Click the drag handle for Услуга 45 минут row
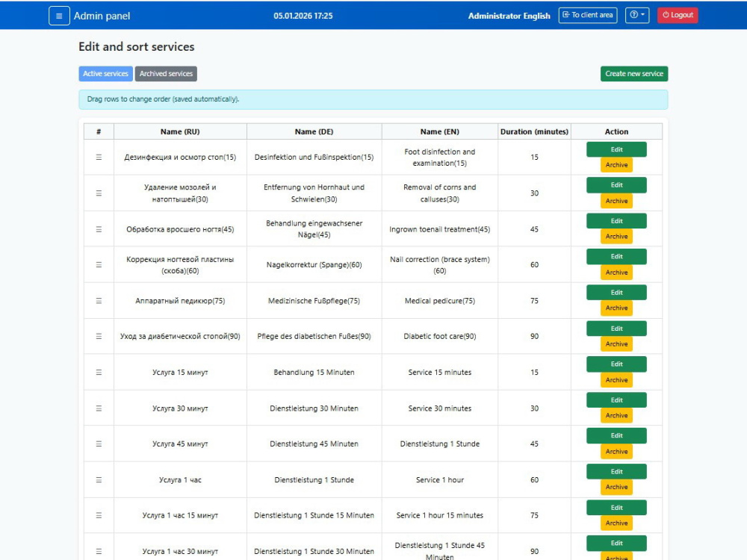 (x=99, y=444)
